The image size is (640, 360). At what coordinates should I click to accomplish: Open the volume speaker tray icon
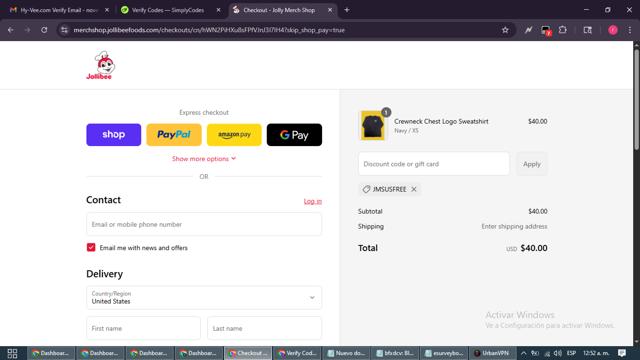pyautogui.click(x=558, y=353)
